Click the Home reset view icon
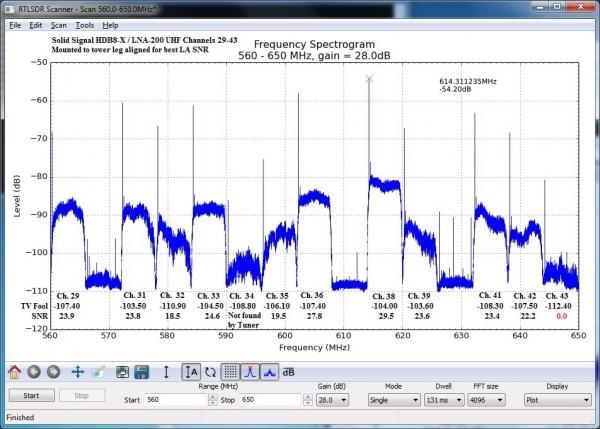The height and width of the screenshot is (429, 600). [14, 372]
